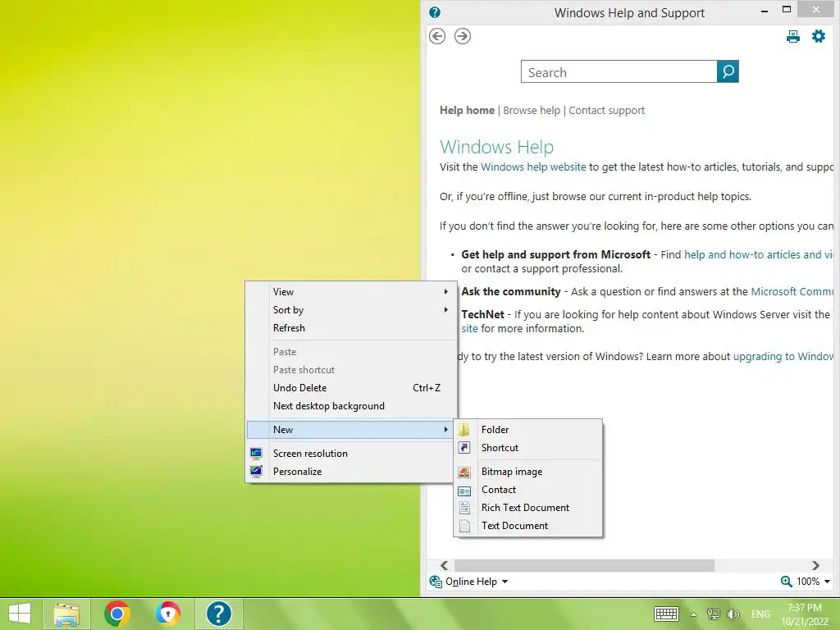Choose Folder from New submenu

coord(528,430)
